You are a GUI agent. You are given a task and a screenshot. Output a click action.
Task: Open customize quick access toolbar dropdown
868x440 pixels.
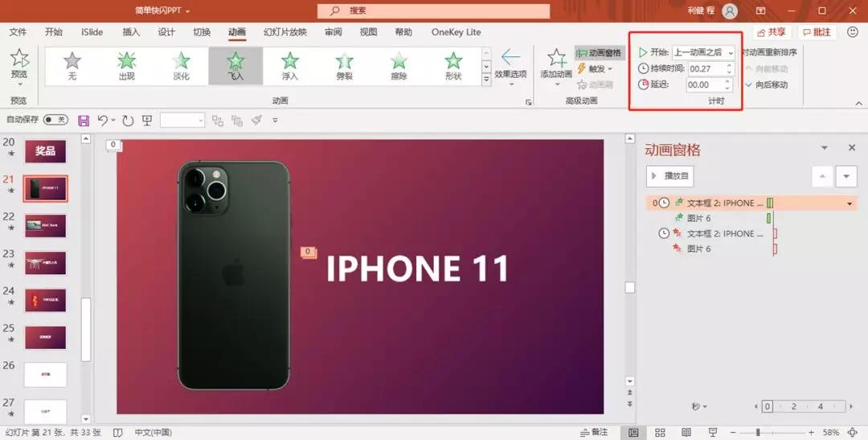[x=275, y=120]
